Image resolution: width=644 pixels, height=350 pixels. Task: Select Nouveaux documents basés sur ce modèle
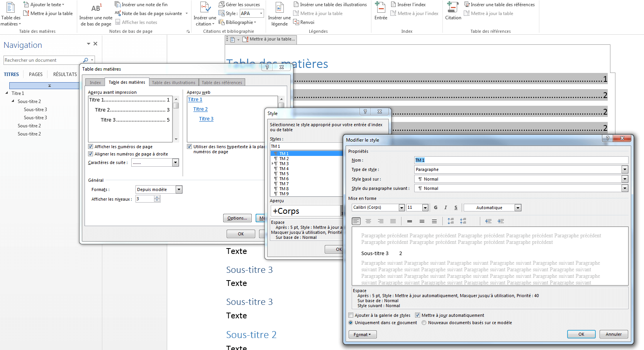(424, 323)
